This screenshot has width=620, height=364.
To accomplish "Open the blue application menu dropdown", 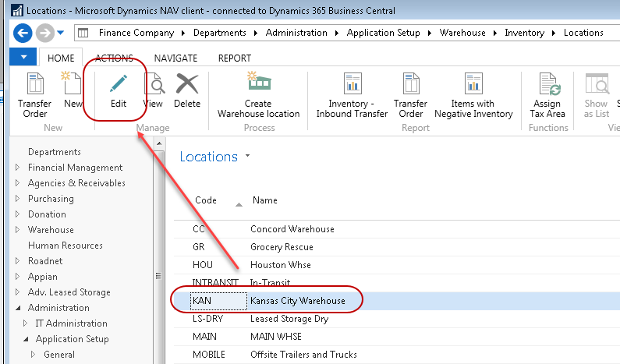I will coord(23,58).
